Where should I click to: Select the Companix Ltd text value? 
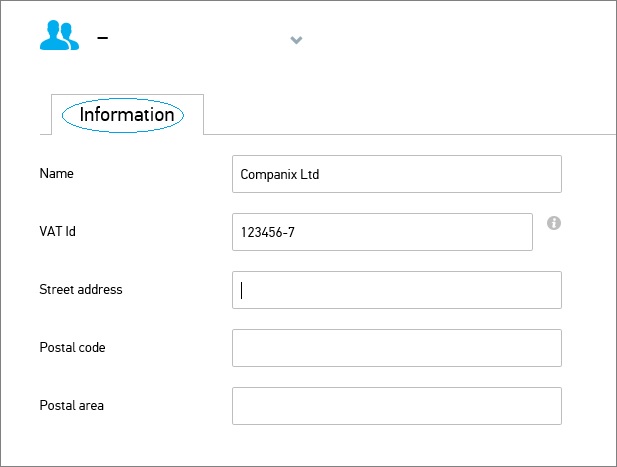(280, 175)
